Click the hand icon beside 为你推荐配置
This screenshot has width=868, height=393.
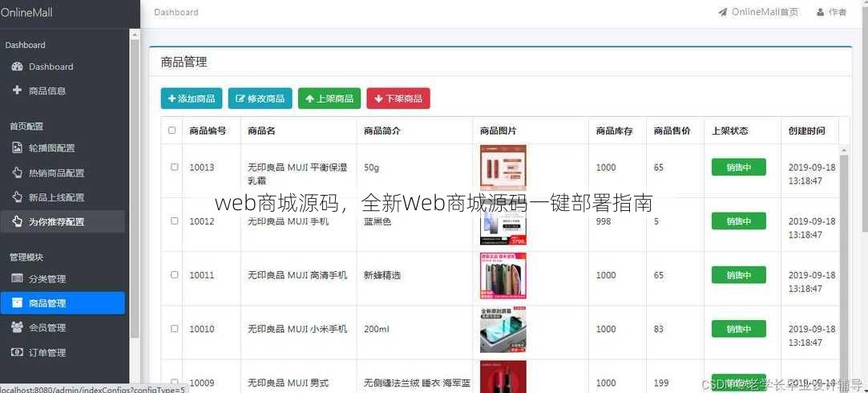tap(17, 221)
